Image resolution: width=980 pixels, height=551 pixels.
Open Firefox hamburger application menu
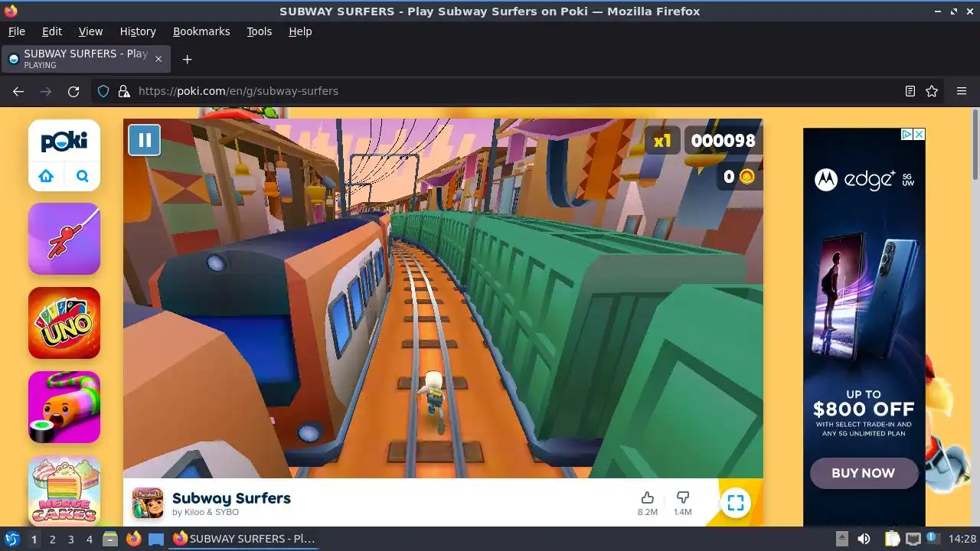pos(962,91)
